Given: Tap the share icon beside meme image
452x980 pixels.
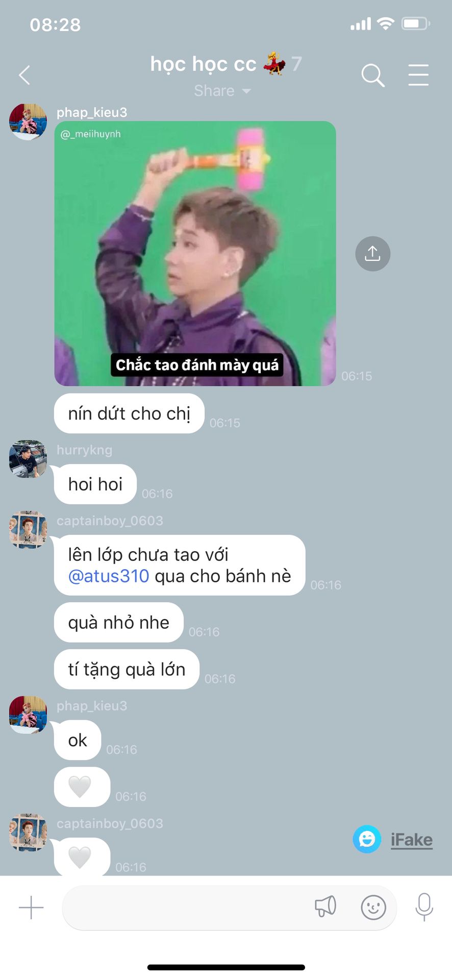Looking at the screenshot, I should click(372, 254).
